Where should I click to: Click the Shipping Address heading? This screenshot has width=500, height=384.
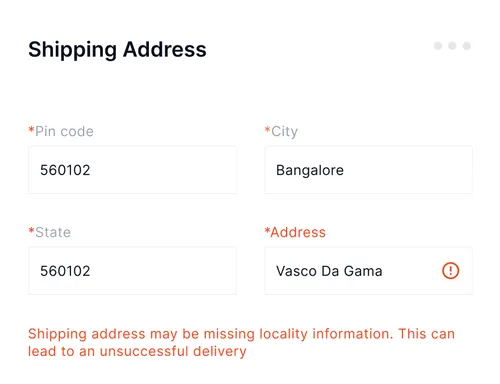117,50
